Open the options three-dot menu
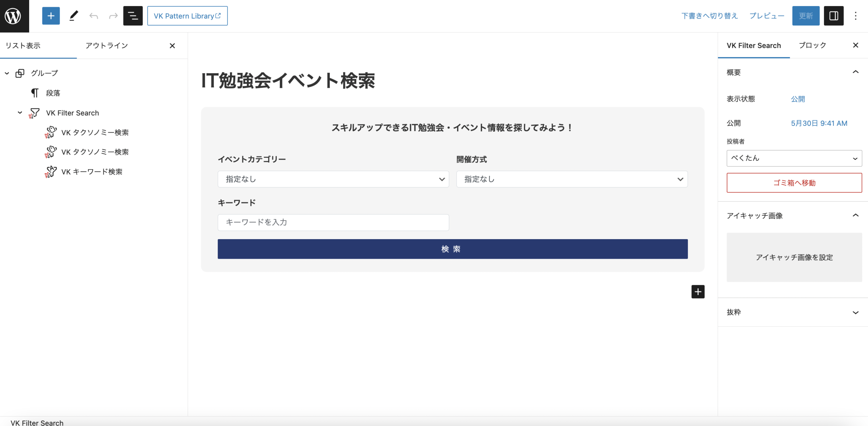Screen dimensions: 868x426 (855, 16)
